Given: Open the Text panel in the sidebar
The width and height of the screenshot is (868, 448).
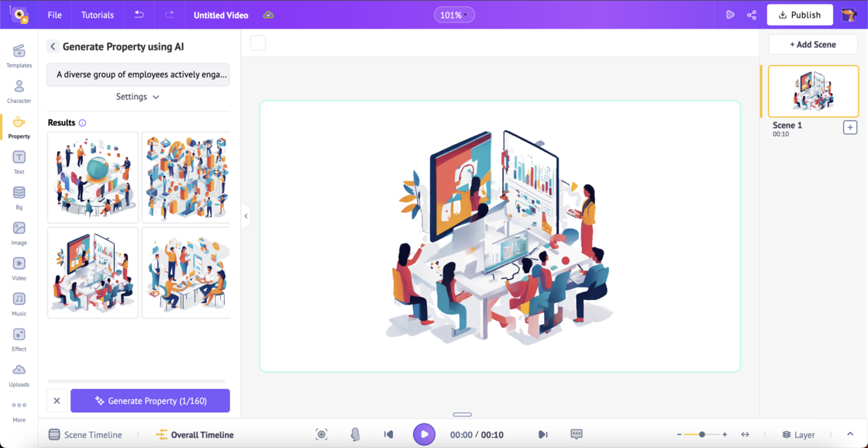Looking at the screenshot, I should 19,160.
